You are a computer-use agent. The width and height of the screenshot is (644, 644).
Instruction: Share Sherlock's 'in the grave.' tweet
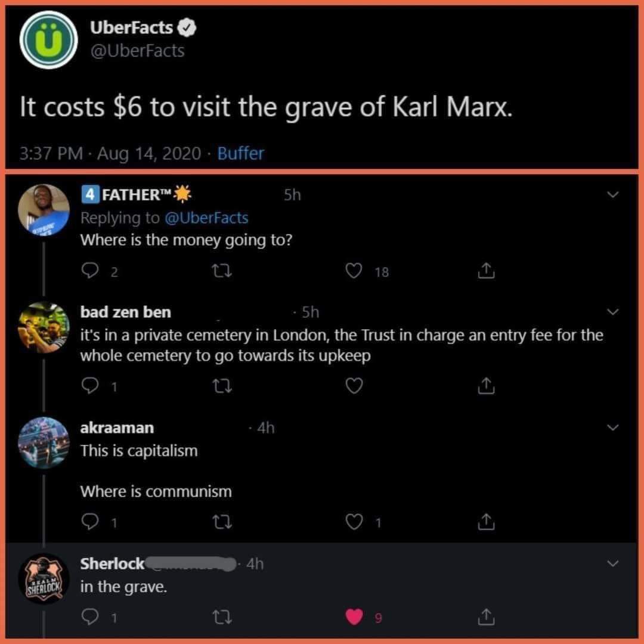pyautogui.click(x=486, y=617)
